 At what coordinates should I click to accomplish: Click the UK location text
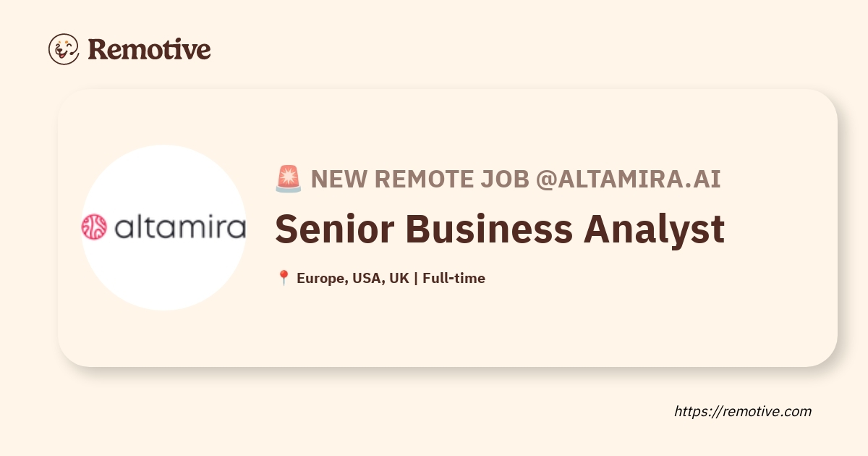(399, 278)
